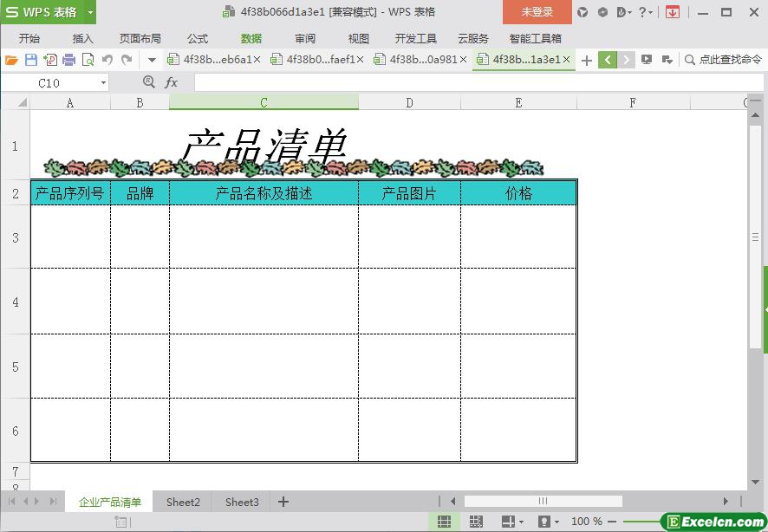Image resolution: width=768 pixels, height=532 pixels.
Task: Add a new sheet with plus icon
Action: [x=283, y=502]
